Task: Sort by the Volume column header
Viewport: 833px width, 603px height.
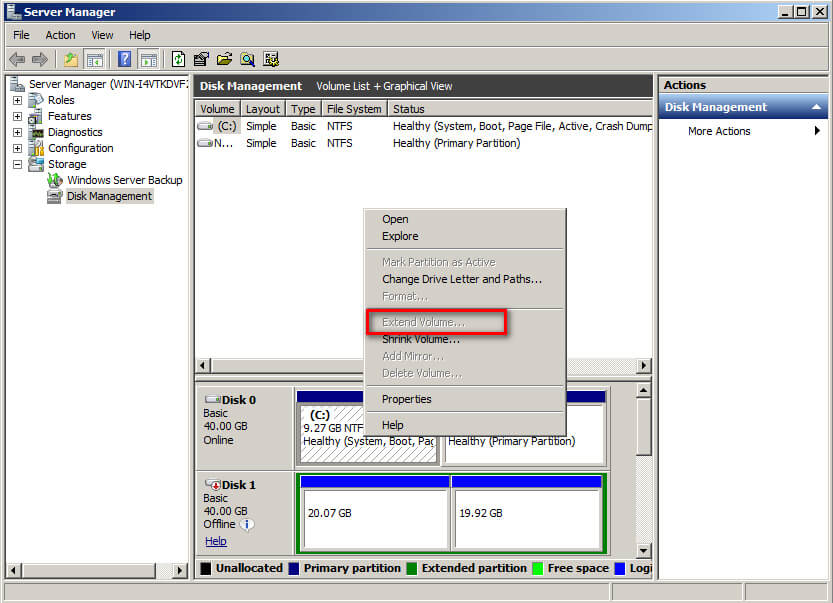Action: point(217,109)
